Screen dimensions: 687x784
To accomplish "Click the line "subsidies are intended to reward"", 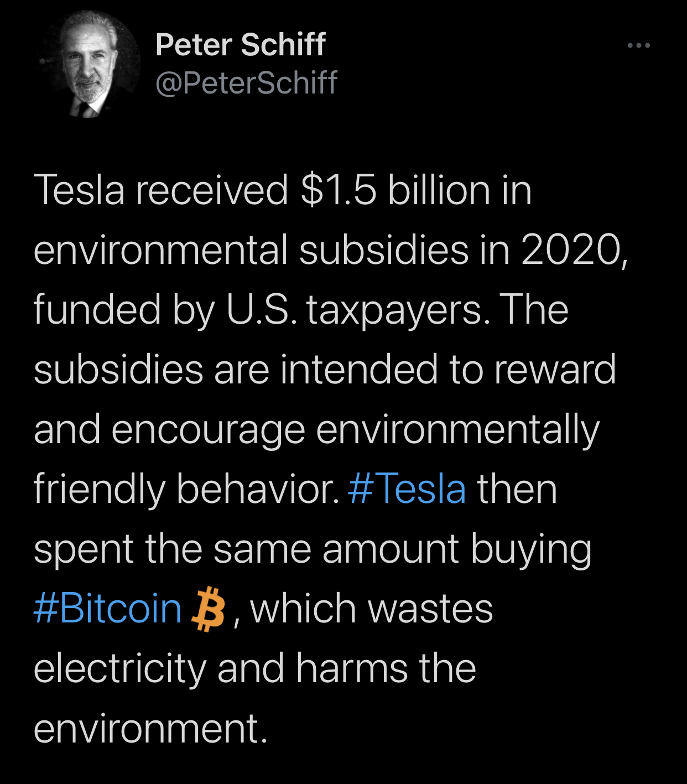I will point(325,370).
